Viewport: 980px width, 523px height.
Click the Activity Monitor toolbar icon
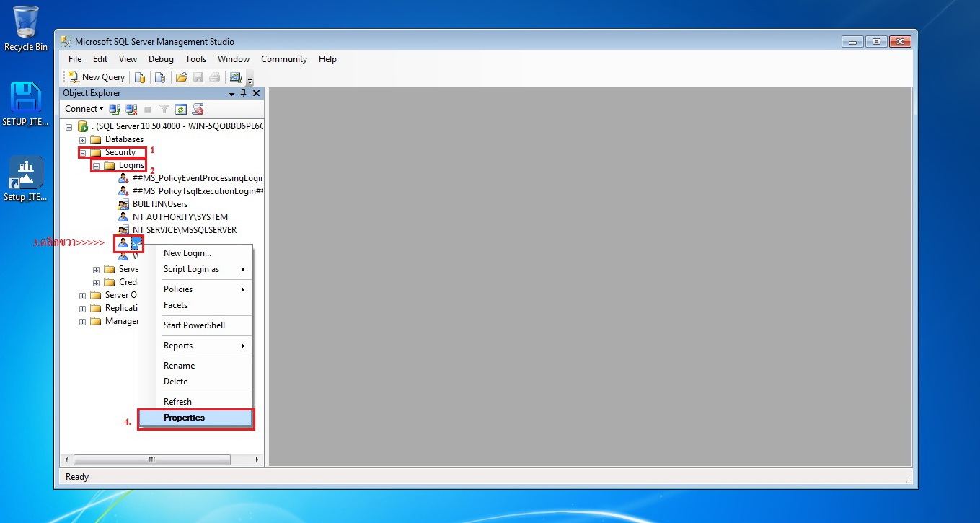(235, 77)
